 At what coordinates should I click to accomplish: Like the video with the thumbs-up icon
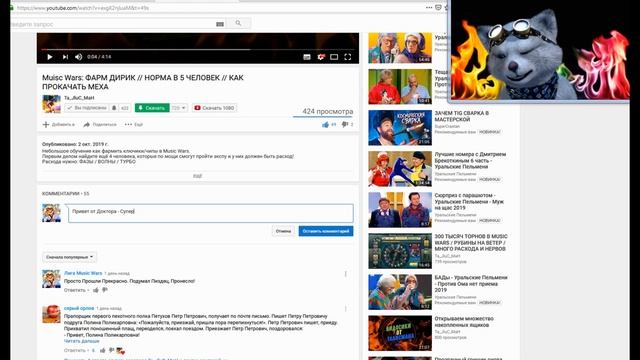point(325,124)
